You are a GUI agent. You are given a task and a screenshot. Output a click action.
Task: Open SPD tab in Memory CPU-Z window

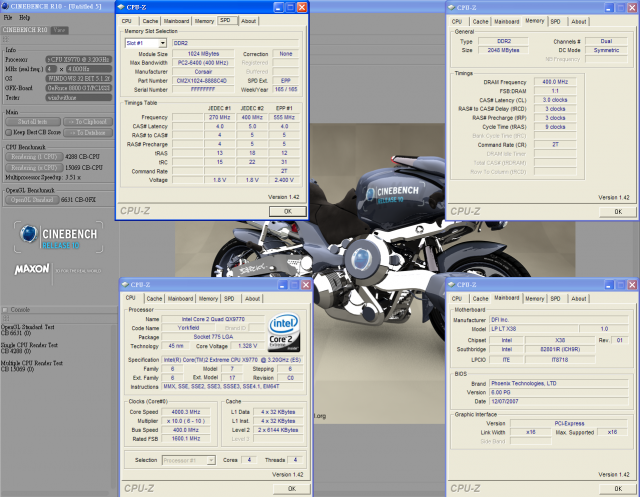(x=556, y=22)
